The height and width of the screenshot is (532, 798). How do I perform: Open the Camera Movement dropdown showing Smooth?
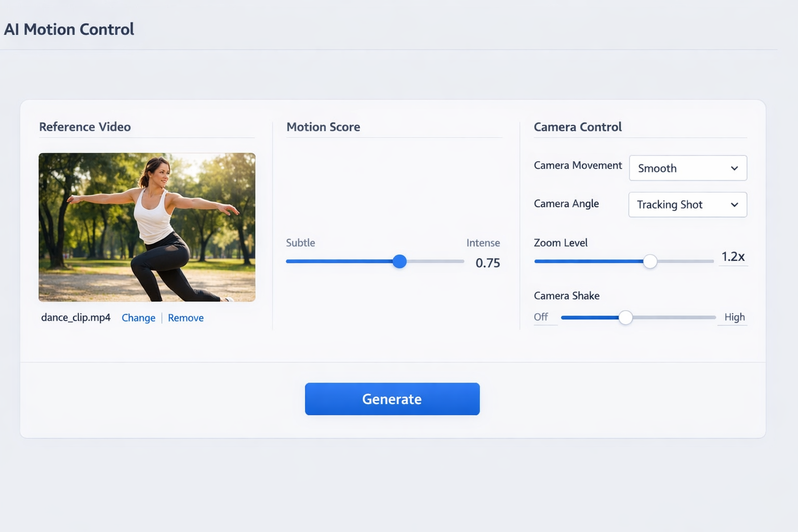click(x=687, y=168)
